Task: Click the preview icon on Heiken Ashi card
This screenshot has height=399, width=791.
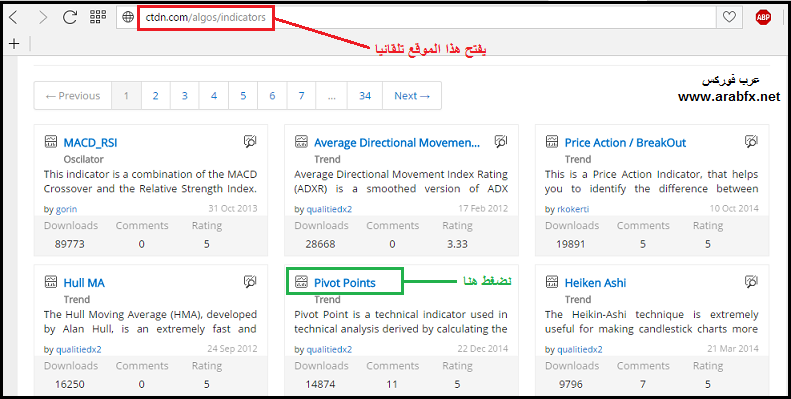Action: (751, 282)
